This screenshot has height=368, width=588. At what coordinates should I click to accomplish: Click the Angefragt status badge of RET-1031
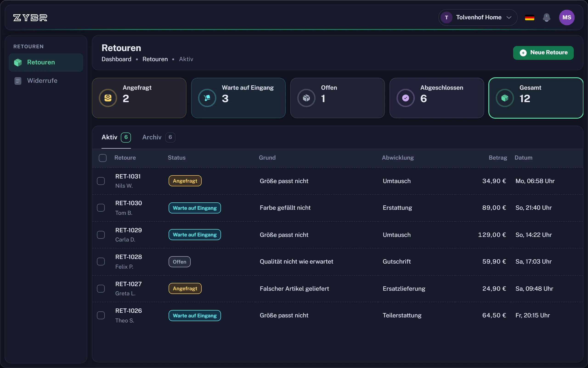pyautogui.click(x=185, y=181)
